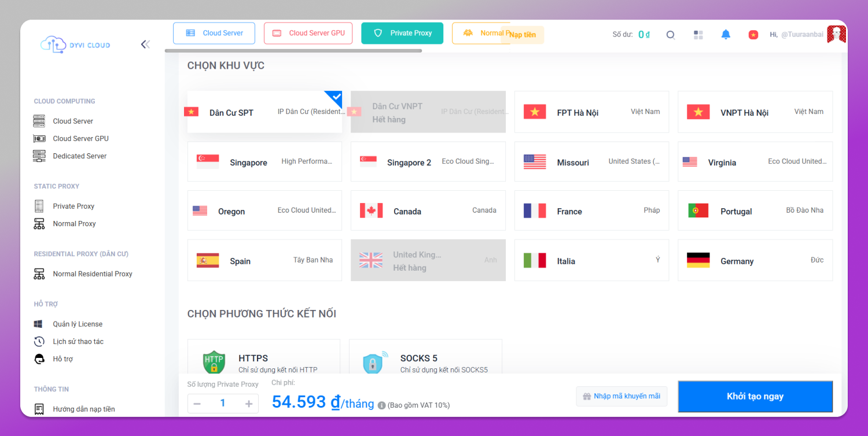Click France flag icon

(x=535, y=210)
